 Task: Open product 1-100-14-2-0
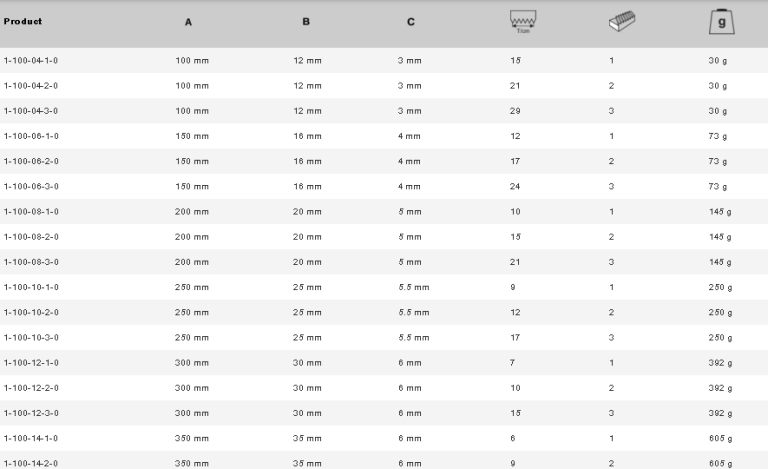click(38, 463)
